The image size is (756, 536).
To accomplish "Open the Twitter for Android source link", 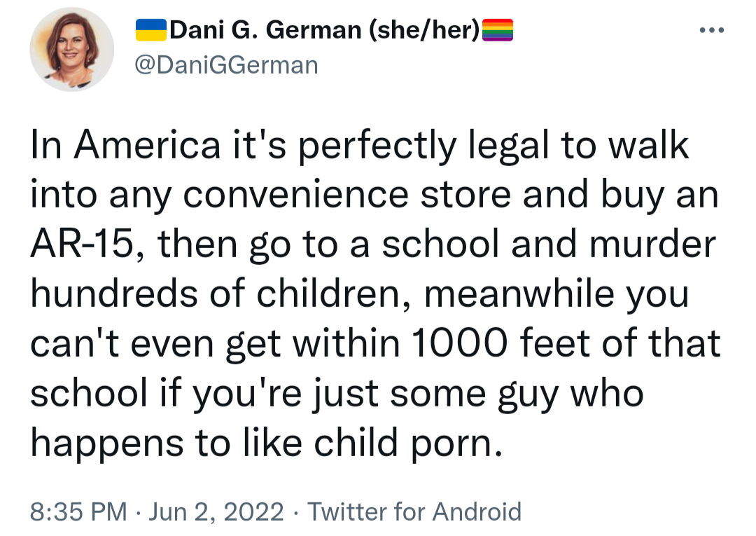I will (x=415, y=511).
